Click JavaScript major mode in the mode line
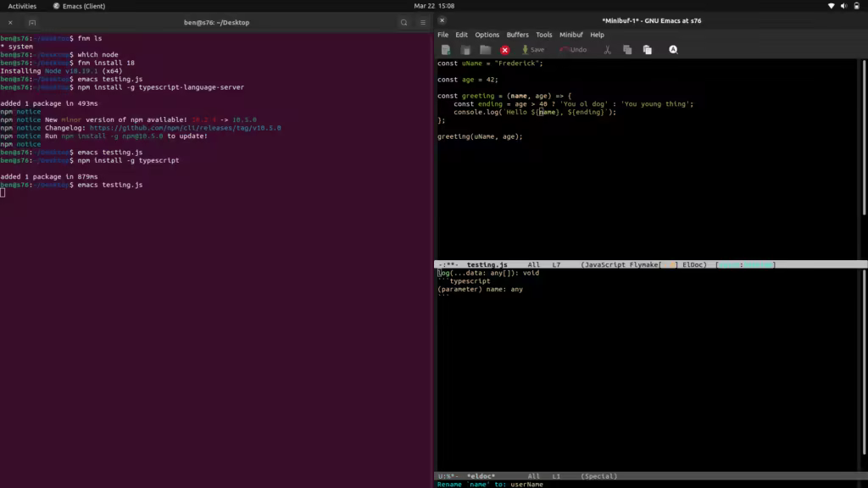Viewport: 868px width, 488px height. pyautogui.click(x=605, y=265)
